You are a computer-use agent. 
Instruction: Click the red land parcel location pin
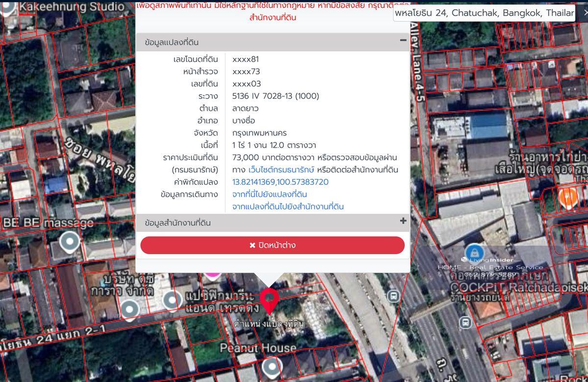[269, 300]
